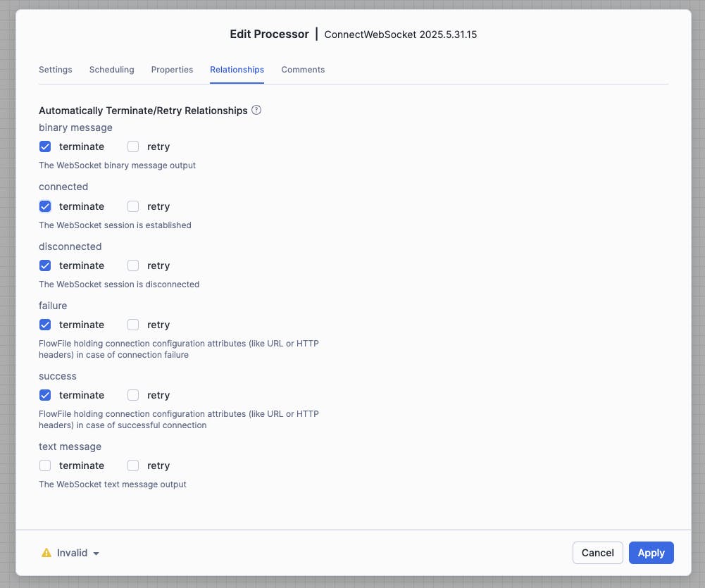
Task: Click 'The WebSocket session is established' description
Action: pyautogui.click(x=115, y=225)
